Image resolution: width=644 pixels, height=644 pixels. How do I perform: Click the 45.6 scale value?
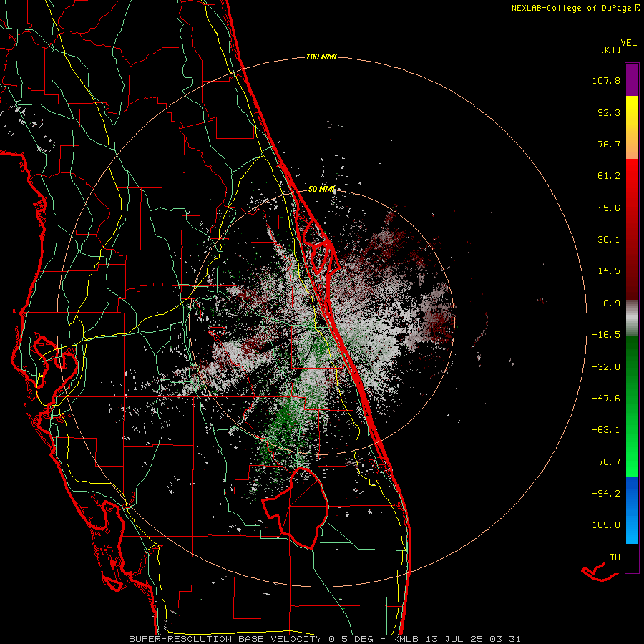click(x=609, y=208)
